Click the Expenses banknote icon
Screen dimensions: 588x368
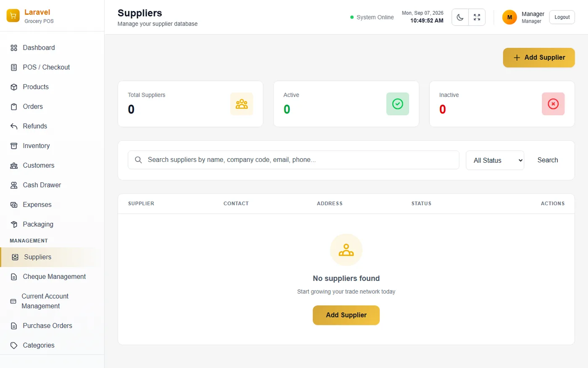click(14, 205)
